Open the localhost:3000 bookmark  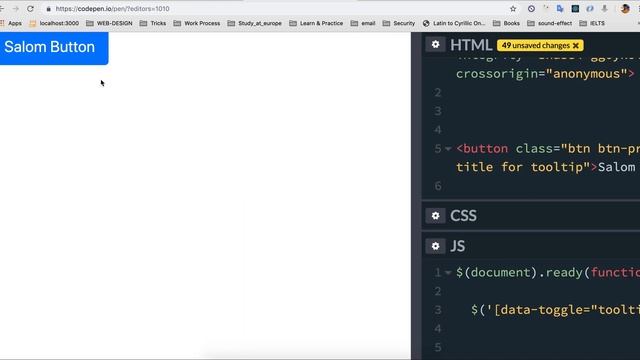54,23
